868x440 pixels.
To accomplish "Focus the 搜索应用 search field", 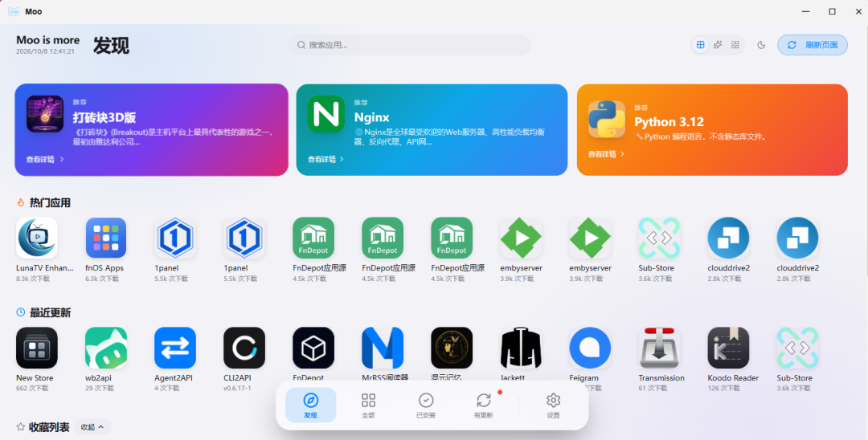I will coord(410,45).
